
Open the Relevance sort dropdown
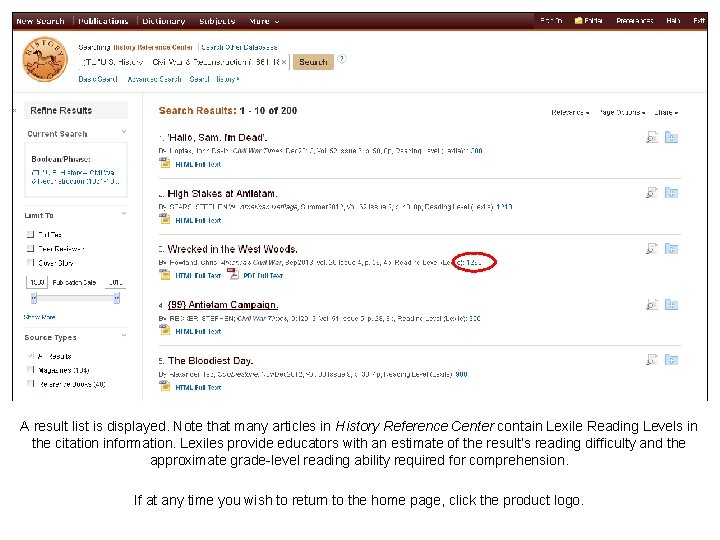point(570,112)
